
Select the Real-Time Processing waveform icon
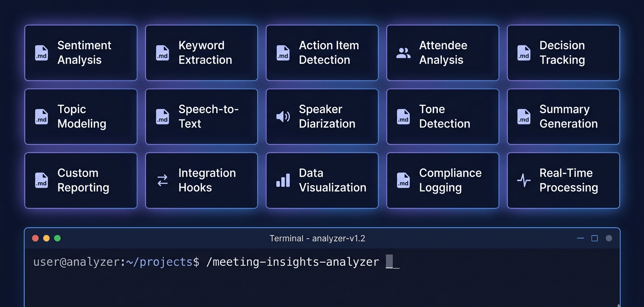coord(524,180)
